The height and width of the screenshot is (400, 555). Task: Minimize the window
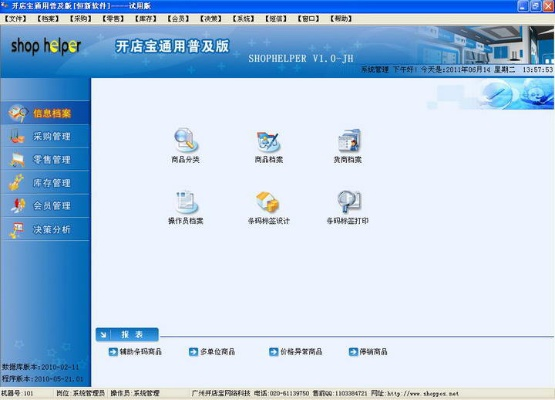coord(523,6)
